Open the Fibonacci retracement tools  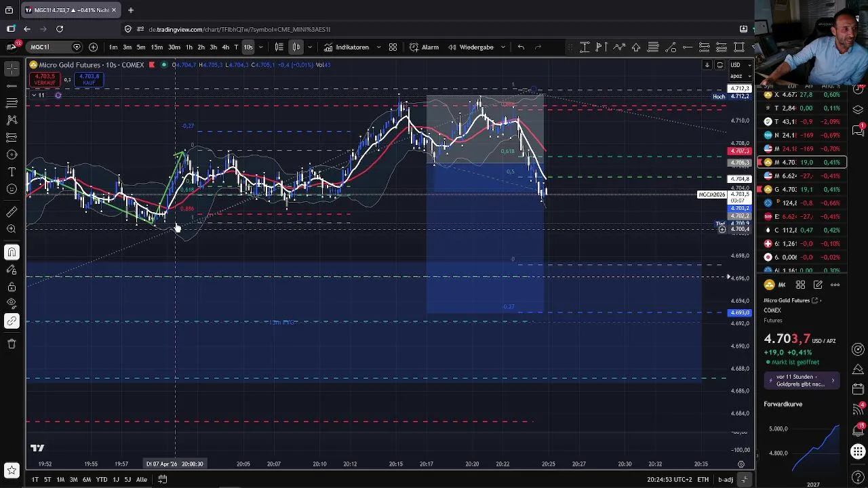point(12,102)
